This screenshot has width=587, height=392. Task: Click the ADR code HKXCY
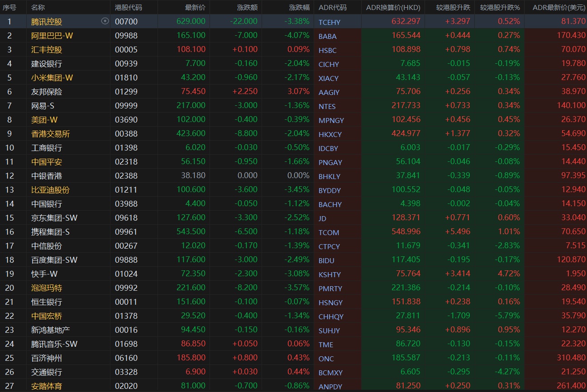[x=330, y=134]
